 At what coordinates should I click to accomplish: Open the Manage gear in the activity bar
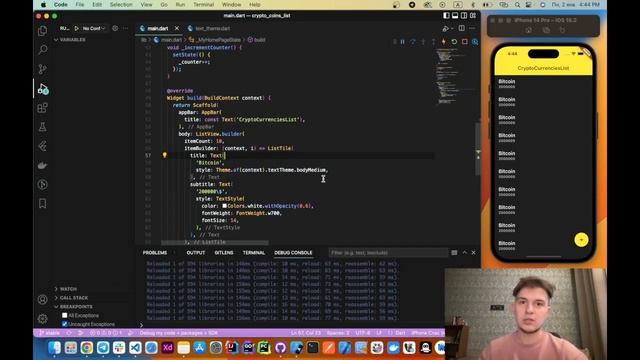point(42,318)
